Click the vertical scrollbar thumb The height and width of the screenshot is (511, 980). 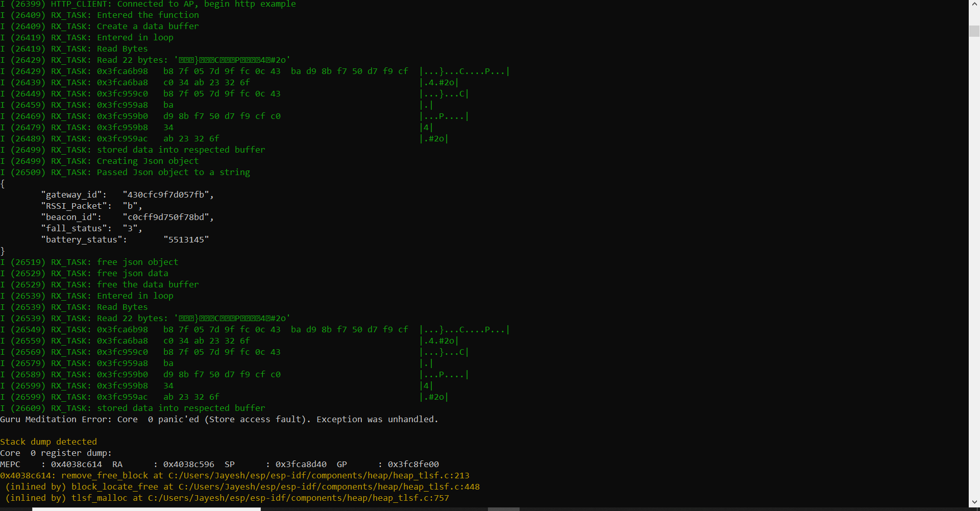coord(974,31)
